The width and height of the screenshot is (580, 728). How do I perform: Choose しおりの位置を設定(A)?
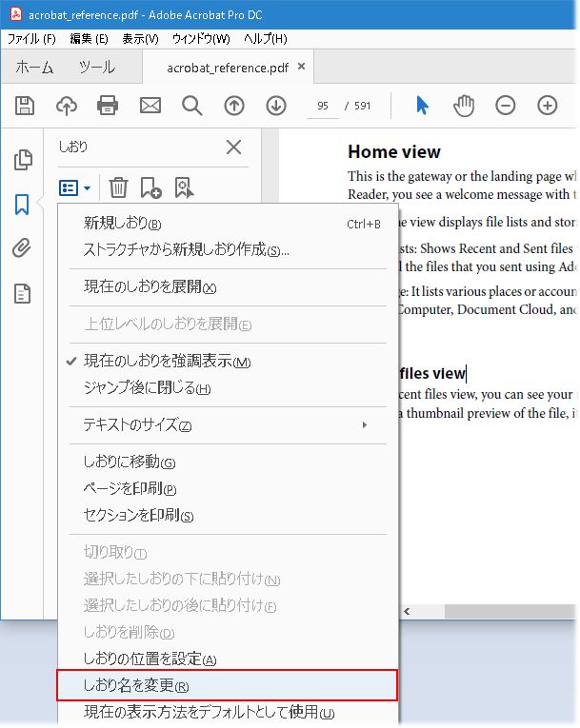click(228, 659)
